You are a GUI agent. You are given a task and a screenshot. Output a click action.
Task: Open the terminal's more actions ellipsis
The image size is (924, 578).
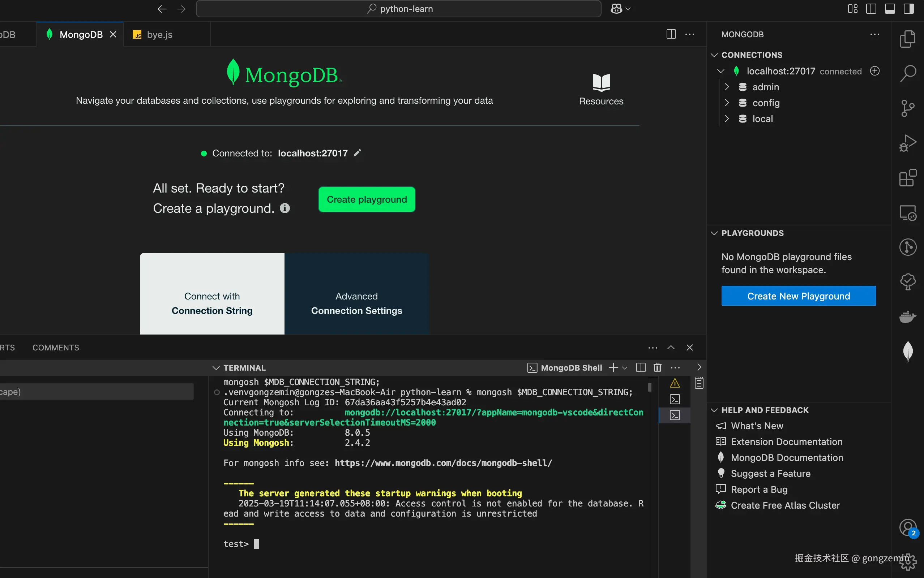(675, 367)
